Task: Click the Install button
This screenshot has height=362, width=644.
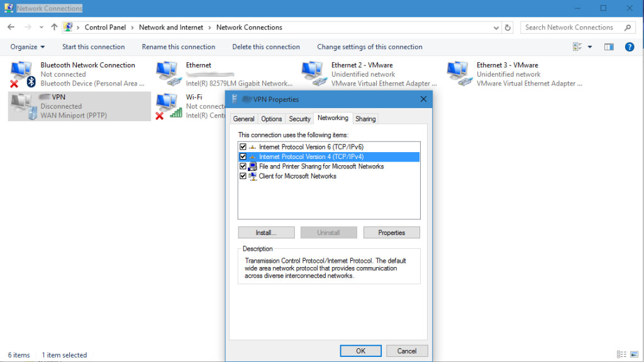Action: pos(266,232)
